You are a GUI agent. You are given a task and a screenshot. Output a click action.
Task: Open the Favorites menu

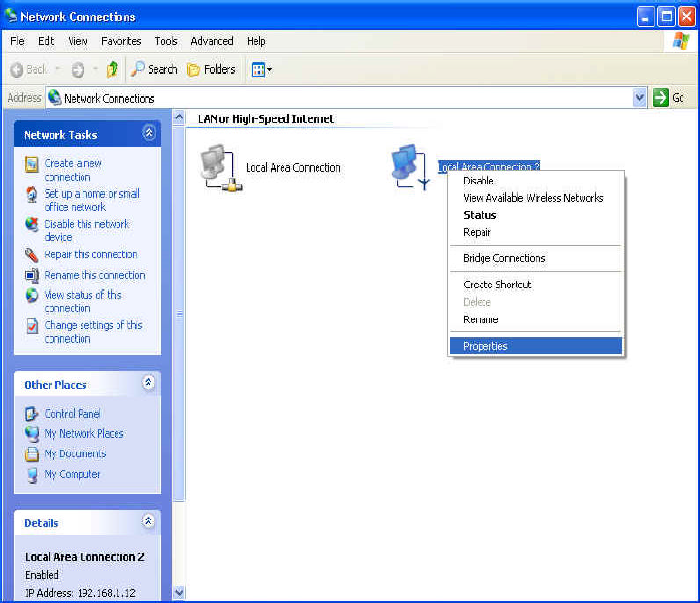point(121,41)
